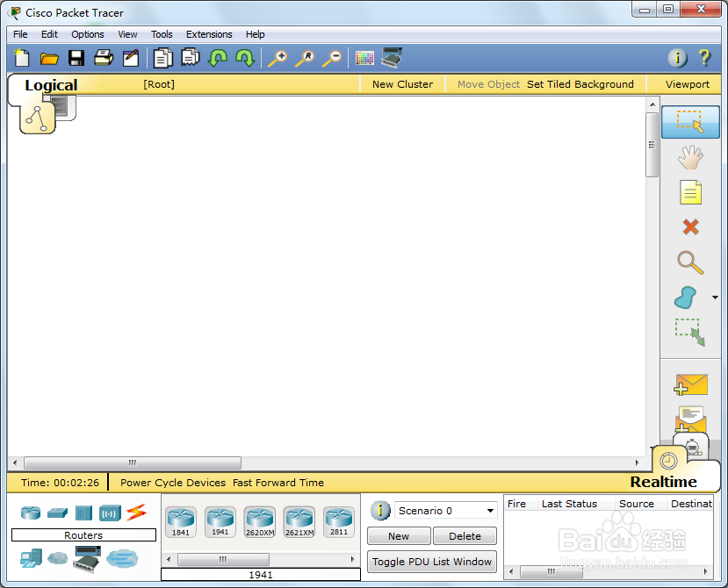Open the Edit menu

click(49, 34)
